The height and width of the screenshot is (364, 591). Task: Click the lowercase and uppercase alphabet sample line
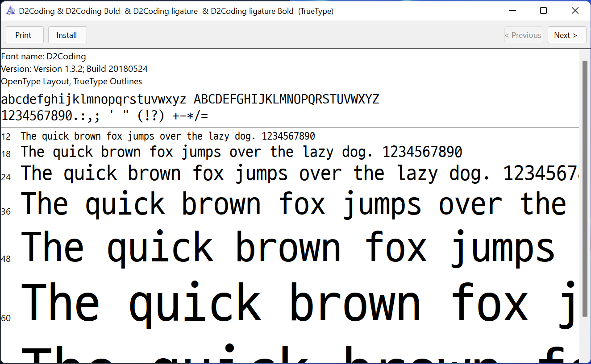pyautogui.click(x=190, y=99)
